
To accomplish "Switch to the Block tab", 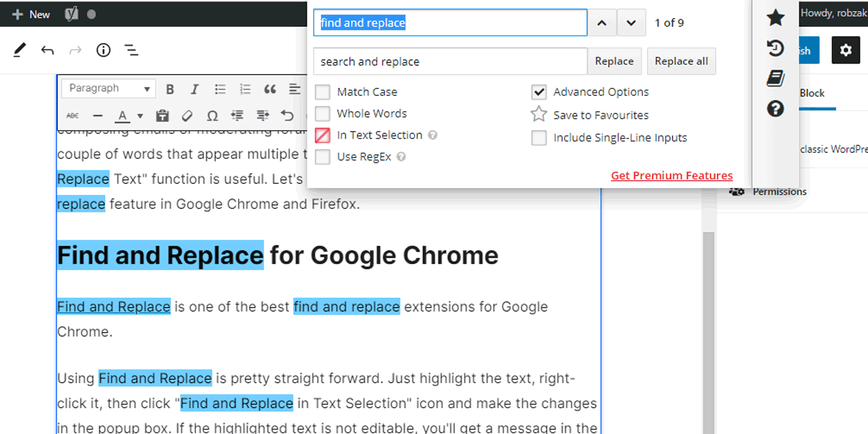I will point(813,93).
